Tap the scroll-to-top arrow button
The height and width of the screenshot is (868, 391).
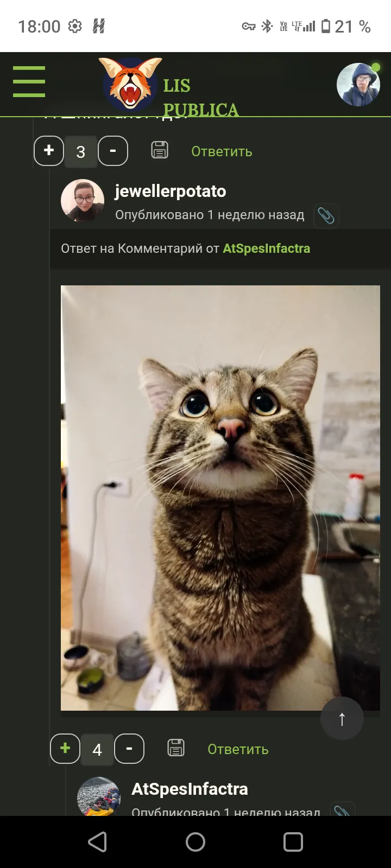click(x=342, y=719)
